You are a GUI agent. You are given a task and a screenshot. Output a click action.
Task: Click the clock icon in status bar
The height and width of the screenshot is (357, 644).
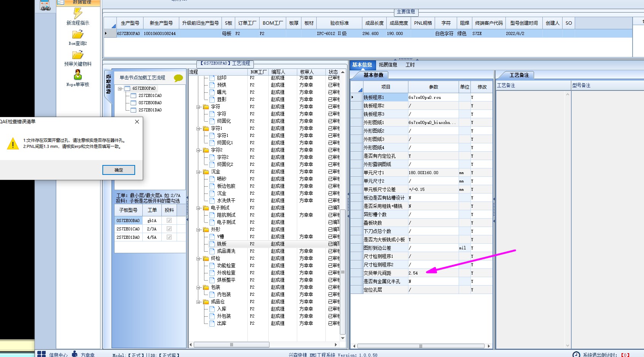576,354
